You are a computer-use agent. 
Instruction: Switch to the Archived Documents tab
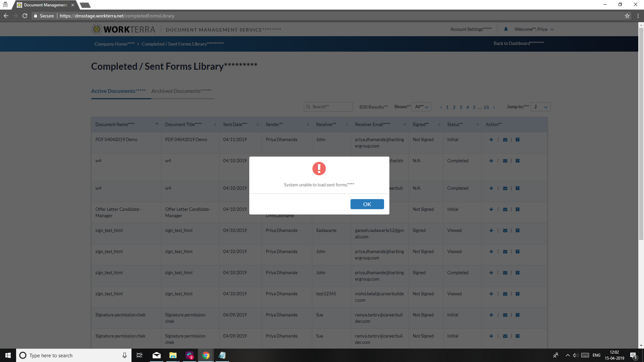(181, 91)
